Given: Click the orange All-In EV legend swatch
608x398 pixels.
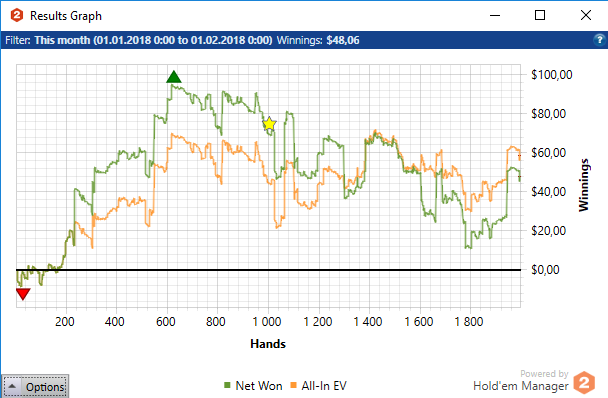Looking at the screenshot, I should 294,385.
